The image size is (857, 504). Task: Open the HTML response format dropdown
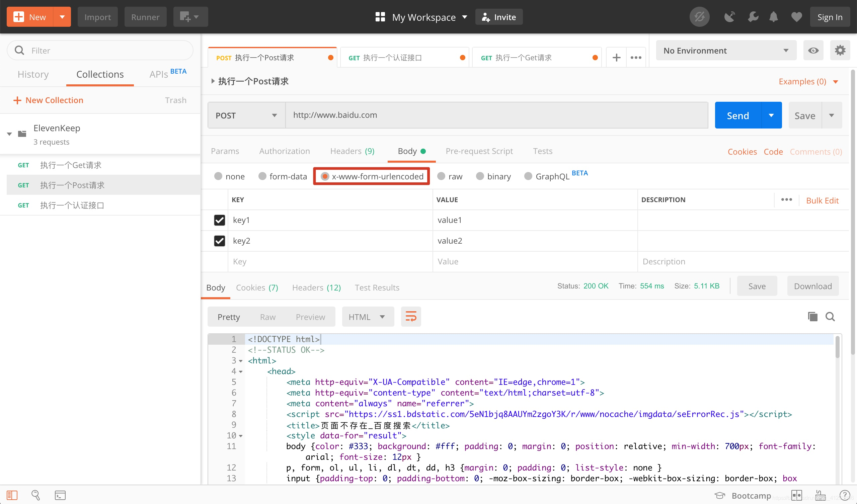click(368, 317)
